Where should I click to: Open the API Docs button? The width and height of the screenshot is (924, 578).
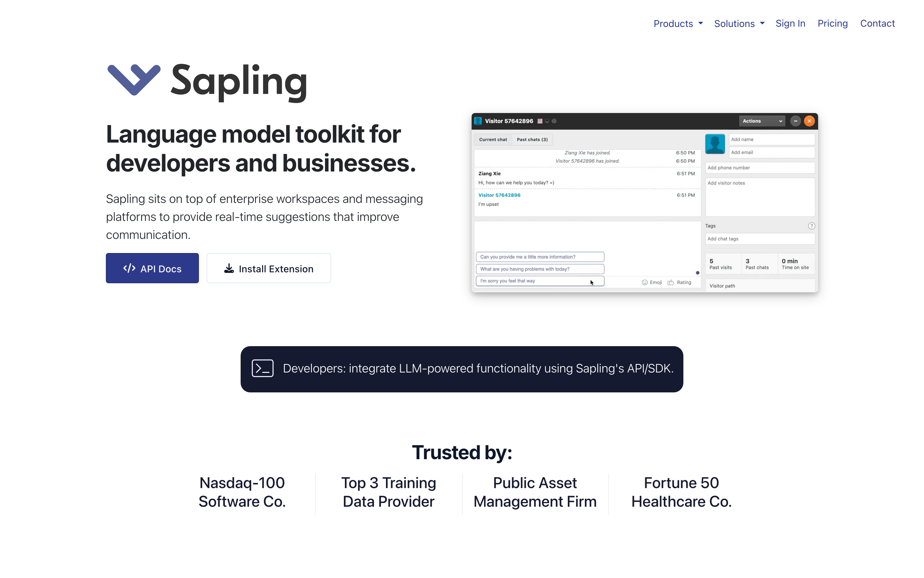pyautogui.click(x=152, y=268)
